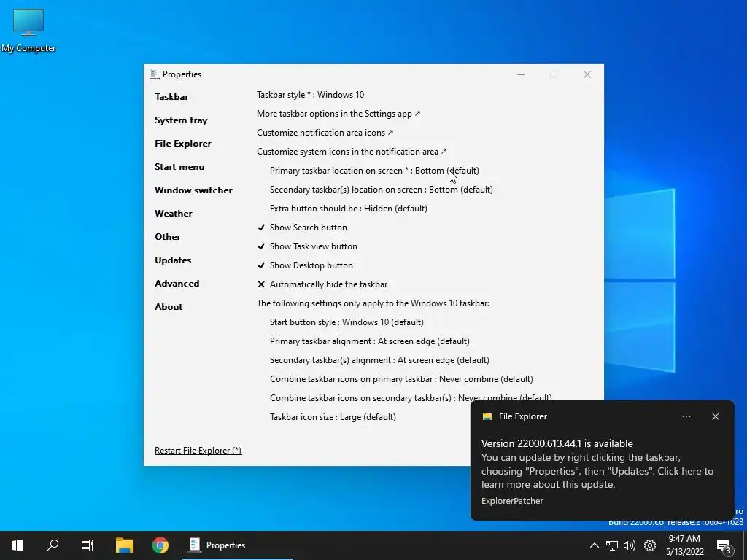This screenshot has width=747, height=560.
Task: Open the Windows Start button
Action: tap(18, 545)
